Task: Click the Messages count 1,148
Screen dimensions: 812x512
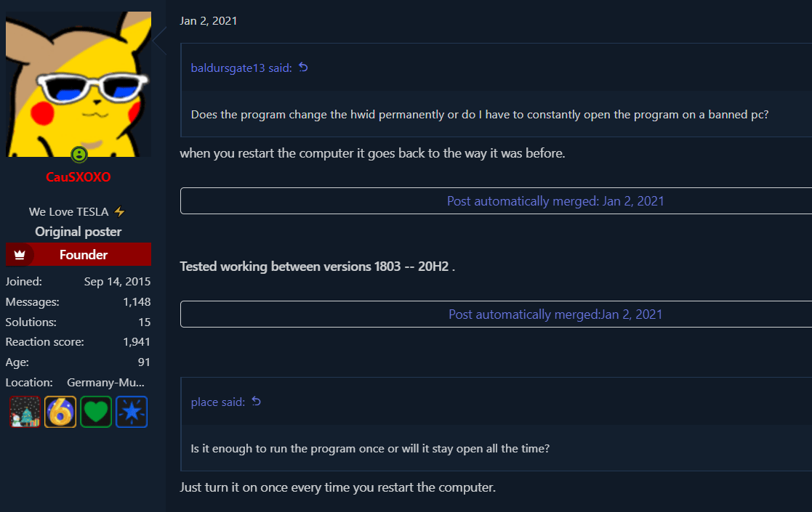Action: point(137,301)
